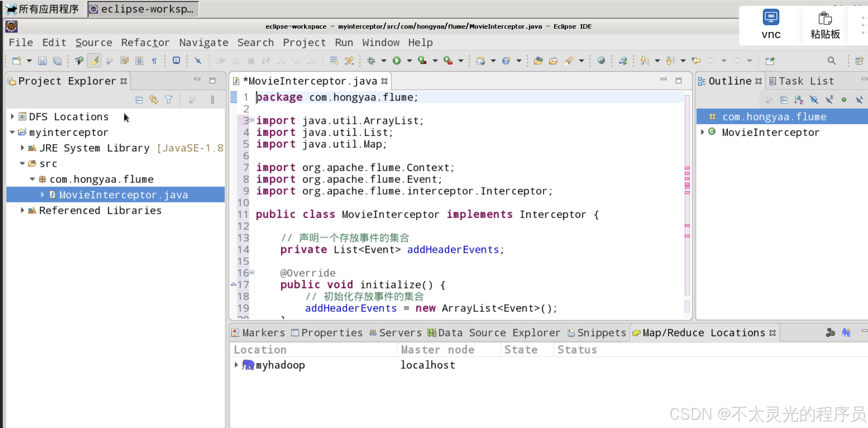Open the Refactor menu

tap(145, 42)
